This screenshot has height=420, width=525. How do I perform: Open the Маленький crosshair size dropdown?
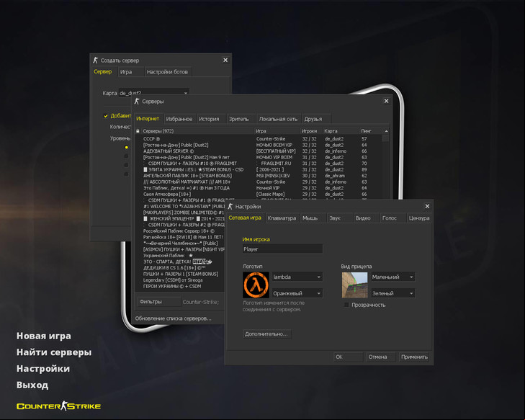(x=393, y=277)
